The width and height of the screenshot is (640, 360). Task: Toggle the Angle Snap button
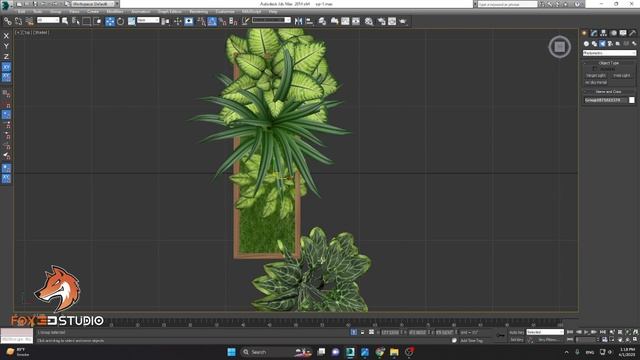[212, 21]
